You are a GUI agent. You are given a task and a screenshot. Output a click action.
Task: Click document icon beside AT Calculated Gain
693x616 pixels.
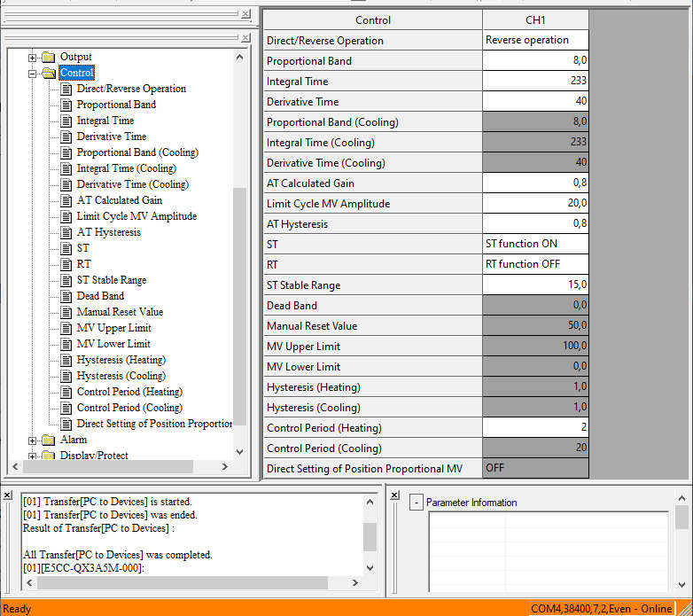[x=66, y=200]
